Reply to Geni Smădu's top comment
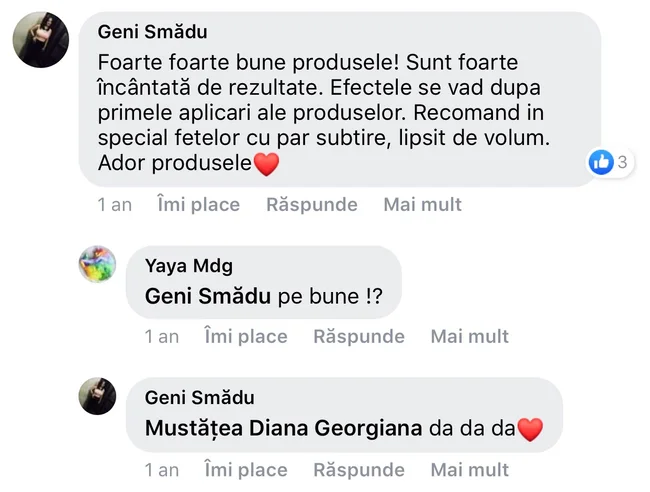The height and width of the screenshot is (492, 650). point(311,205)
